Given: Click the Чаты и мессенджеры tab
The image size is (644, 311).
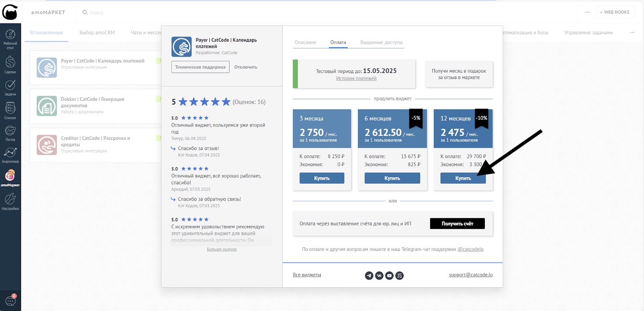Looking at the screenshot, I should [146, 33].
